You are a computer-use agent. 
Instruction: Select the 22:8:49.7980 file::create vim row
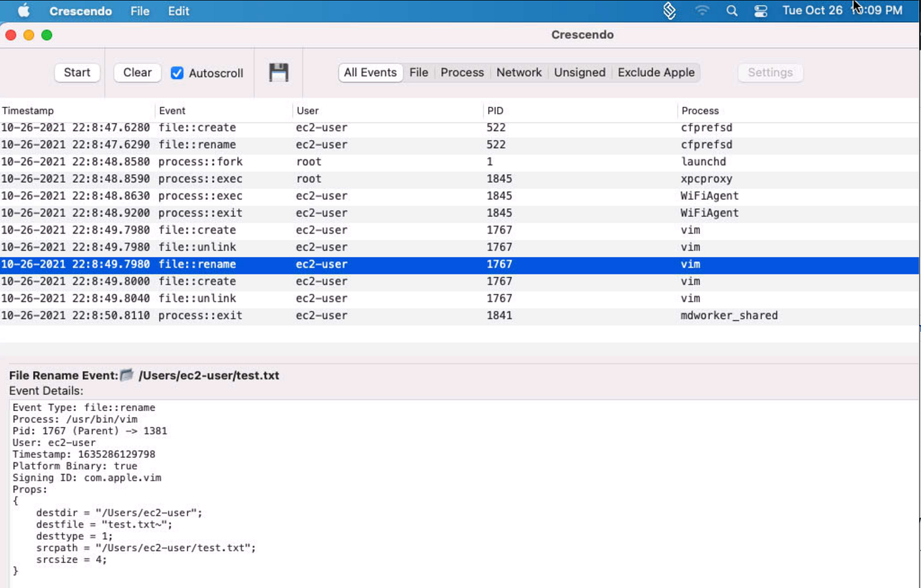pyautogui.click(x=460, y=230)
